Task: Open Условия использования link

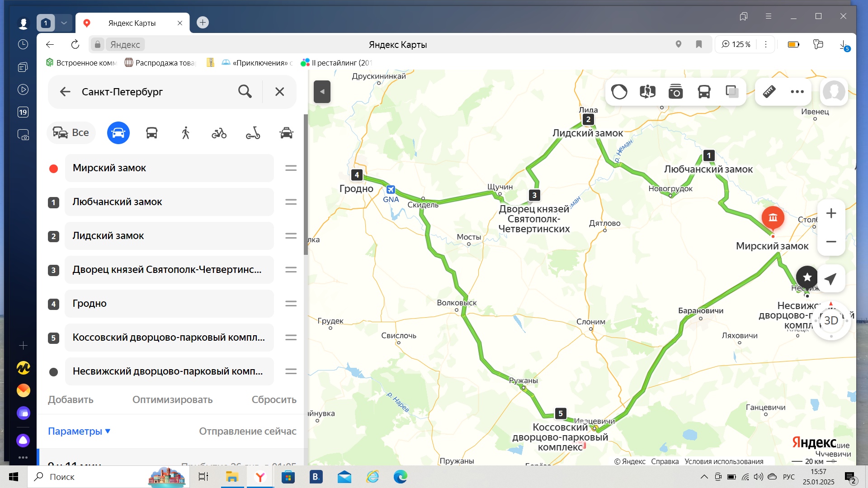Action: [x=724, y=461]
